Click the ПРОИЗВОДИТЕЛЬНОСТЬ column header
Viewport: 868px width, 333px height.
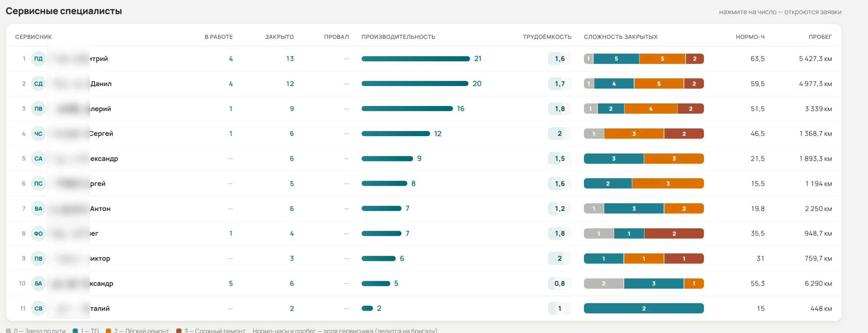[398, 37]
